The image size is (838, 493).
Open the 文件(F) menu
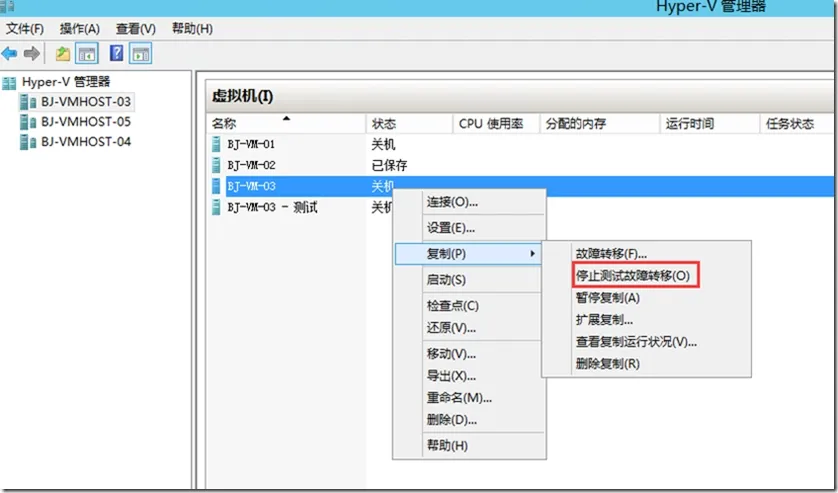tap(25, 28)
